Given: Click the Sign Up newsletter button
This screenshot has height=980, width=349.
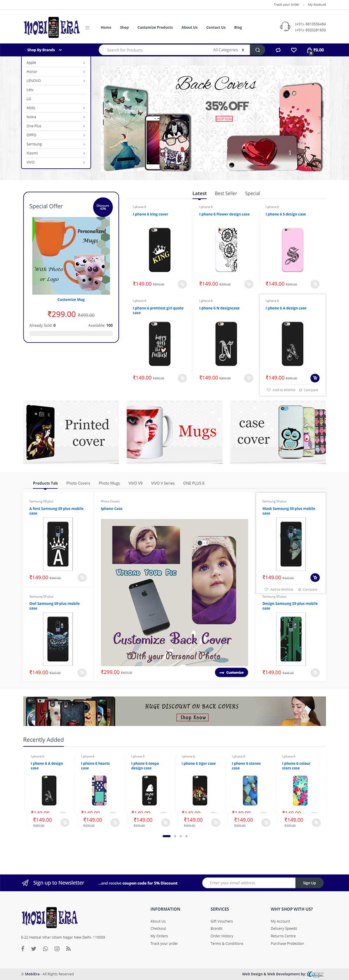Looking at the screenshot, I should point(309,883).
